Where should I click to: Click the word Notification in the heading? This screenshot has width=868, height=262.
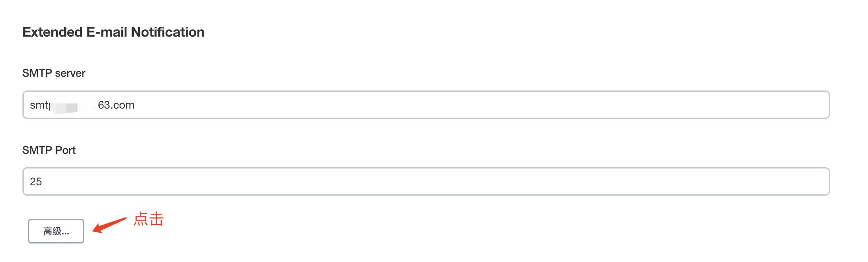click(167, 32)
